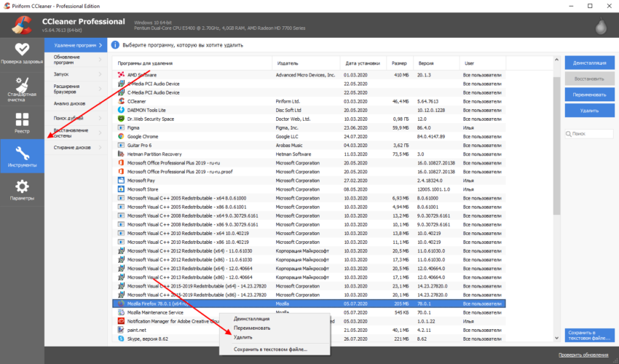Click the DAEMON Tools Lite icon
The width and height of the screenshot is (619, 364).
tap(121, 110)
